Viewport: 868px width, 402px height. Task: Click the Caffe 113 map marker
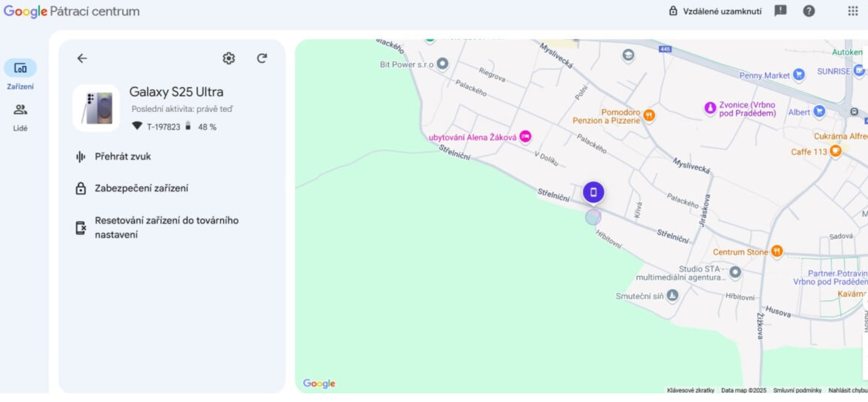[835, 151]
